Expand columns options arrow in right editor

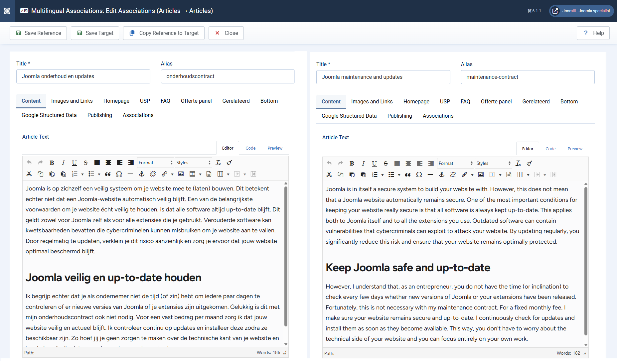[x=528, y=175]
